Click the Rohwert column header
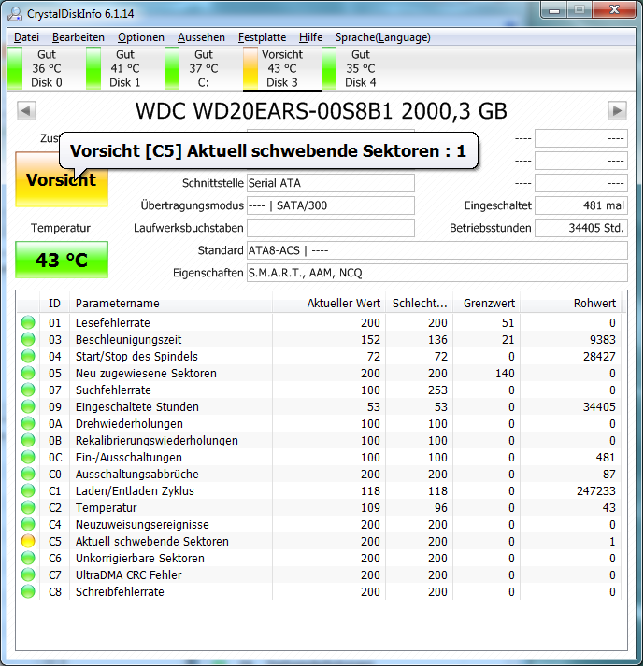This screenshot has height=666, width=644. [x=570, y=304]
